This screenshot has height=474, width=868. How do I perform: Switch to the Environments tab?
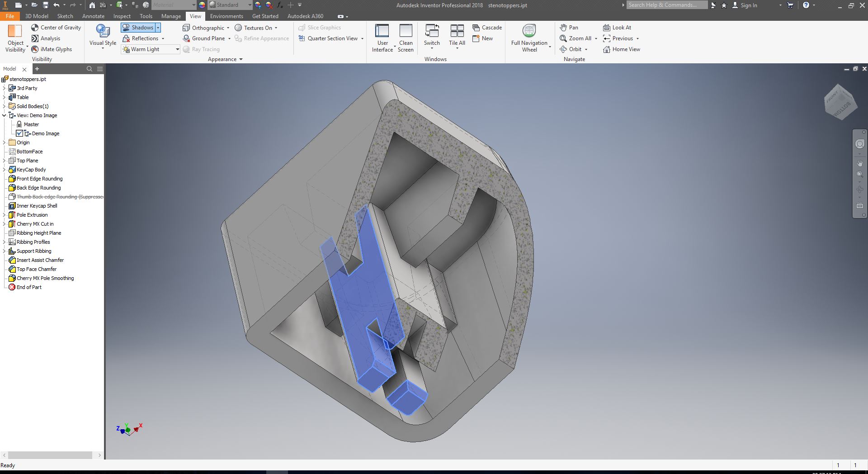tap(226, 16)
